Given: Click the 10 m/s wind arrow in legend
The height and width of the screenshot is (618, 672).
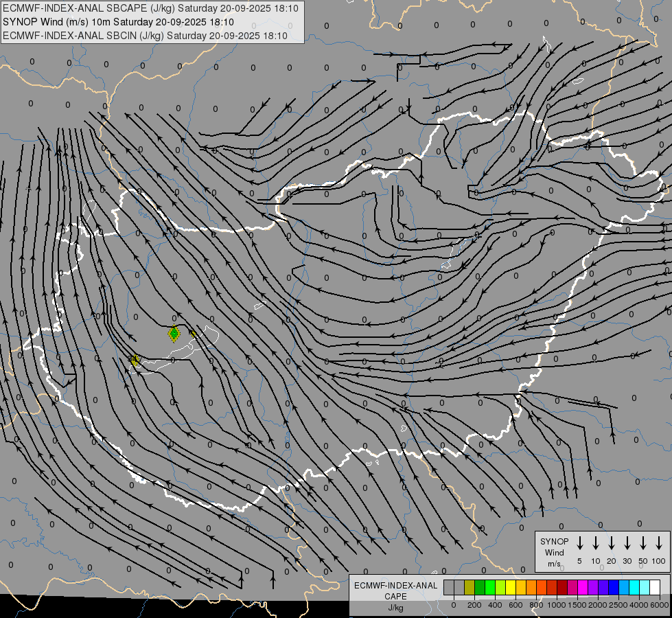Looking at the screenshot, I should (595, 542).
